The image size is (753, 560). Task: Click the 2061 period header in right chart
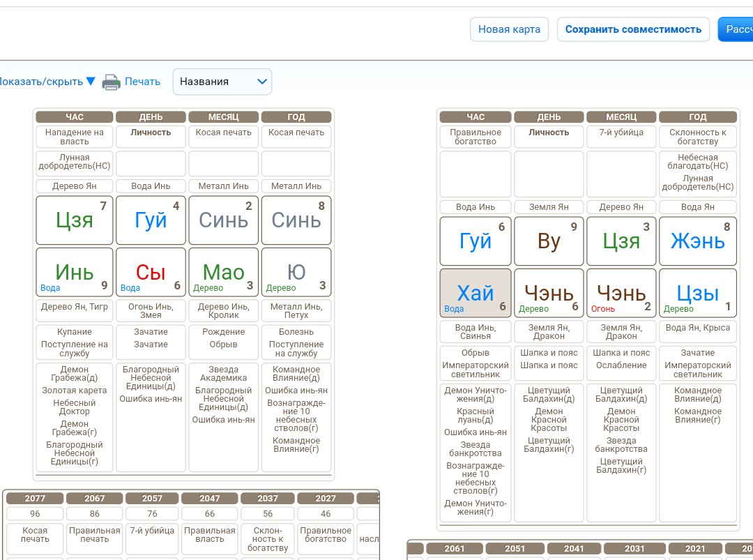454,549
